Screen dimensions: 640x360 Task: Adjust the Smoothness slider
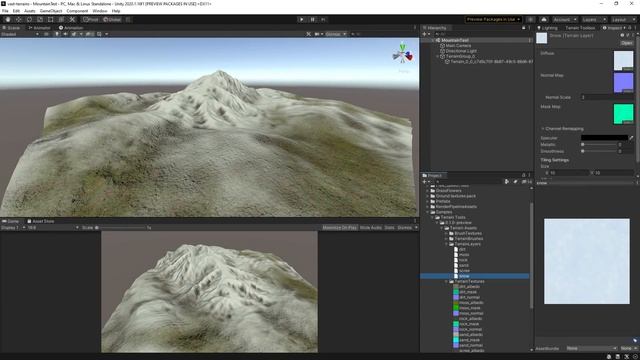pos(599,151)
